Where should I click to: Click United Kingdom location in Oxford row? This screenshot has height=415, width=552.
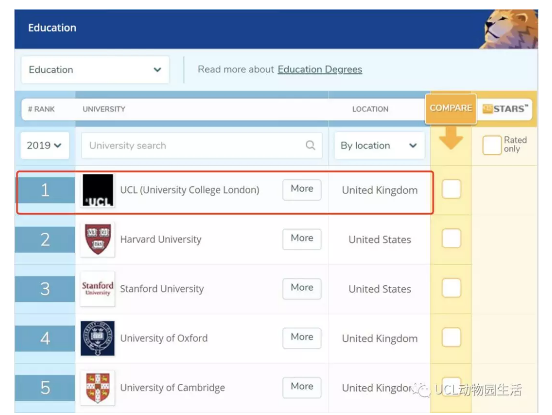tap(380, 339)
